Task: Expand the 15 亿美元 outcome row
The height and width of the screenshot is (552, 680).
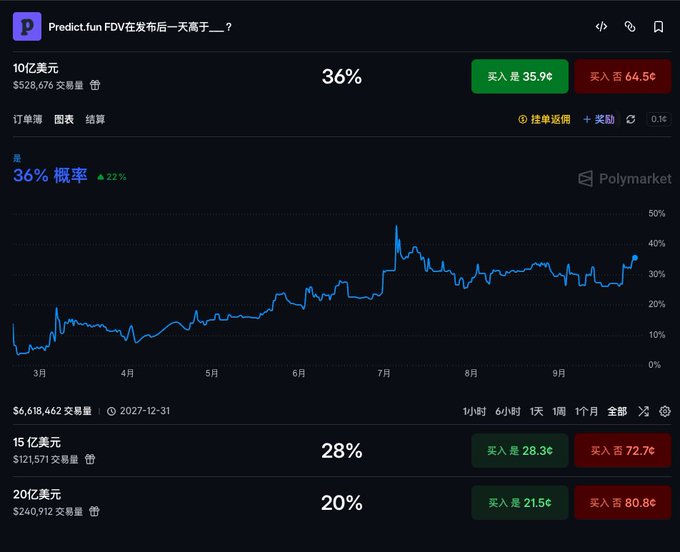Action: [342, 451]
